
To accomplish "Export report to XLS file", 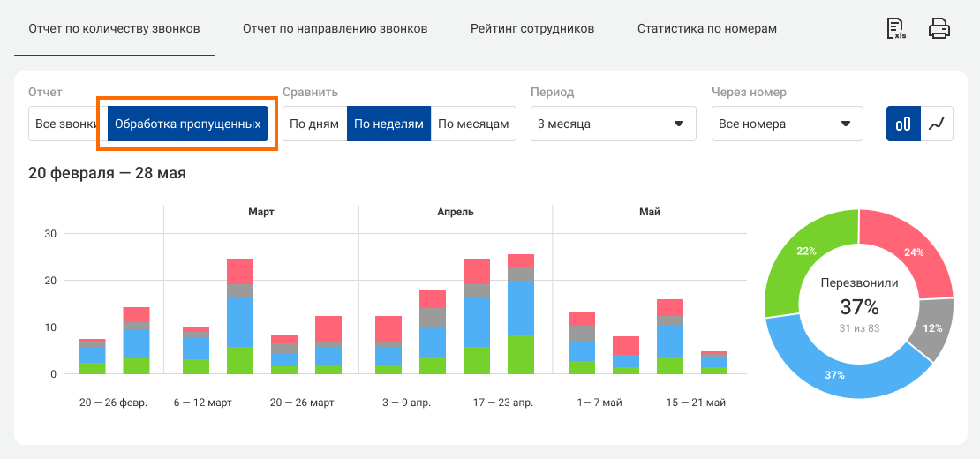I will click(897, 29).
